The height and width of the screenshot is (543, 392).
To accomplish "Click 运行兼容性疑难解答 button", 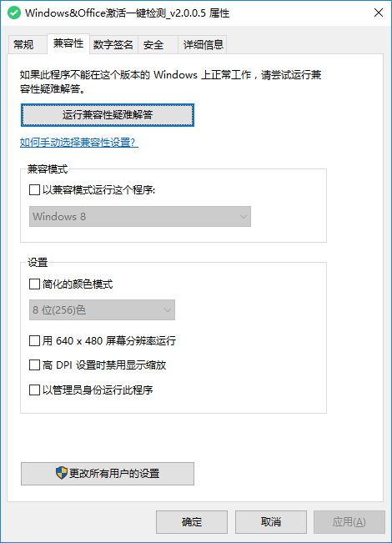I will coord(108,115).
